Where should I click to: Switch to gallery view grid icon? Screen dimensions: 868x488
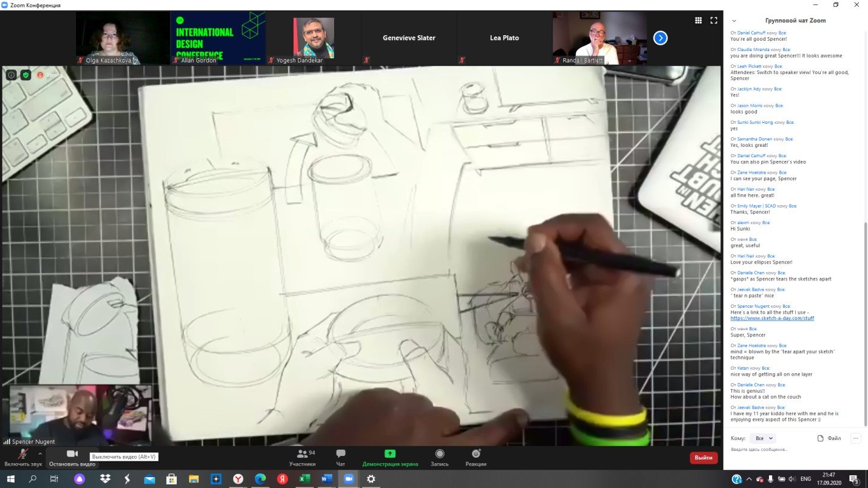coord(699,20)
